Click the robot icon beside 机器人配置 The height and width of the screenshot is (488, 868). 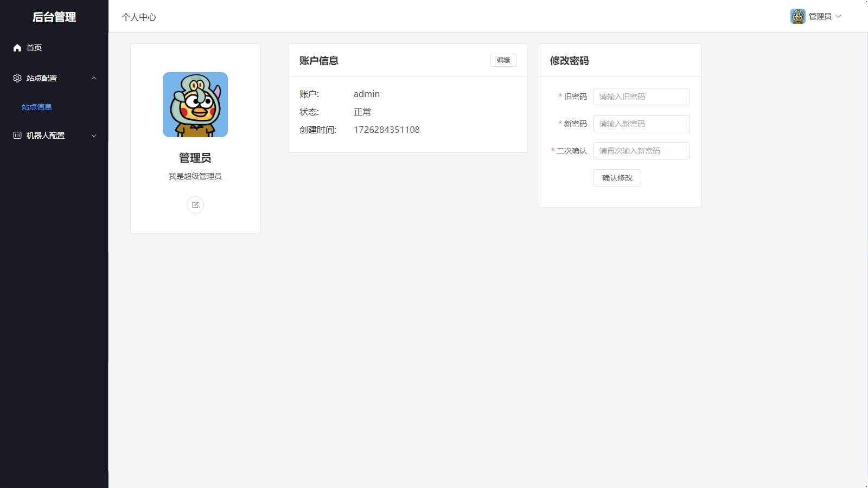17,136
